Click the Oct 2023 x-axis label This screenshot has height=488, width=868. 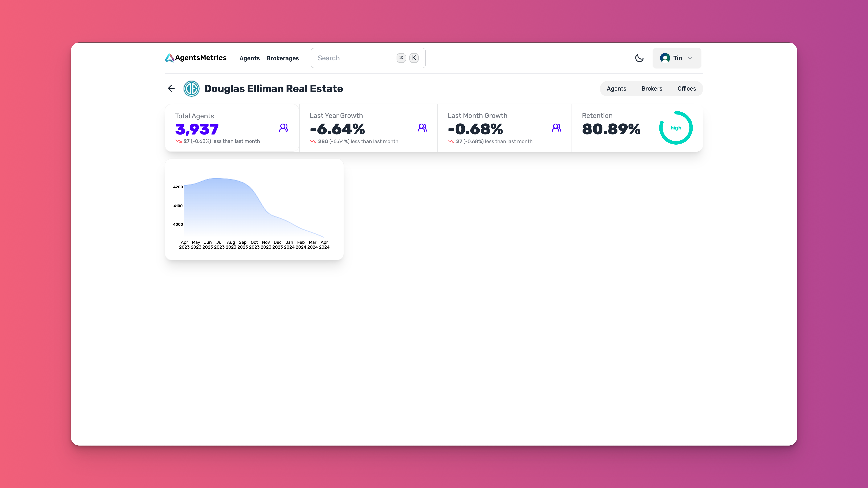tap(254, 244)
